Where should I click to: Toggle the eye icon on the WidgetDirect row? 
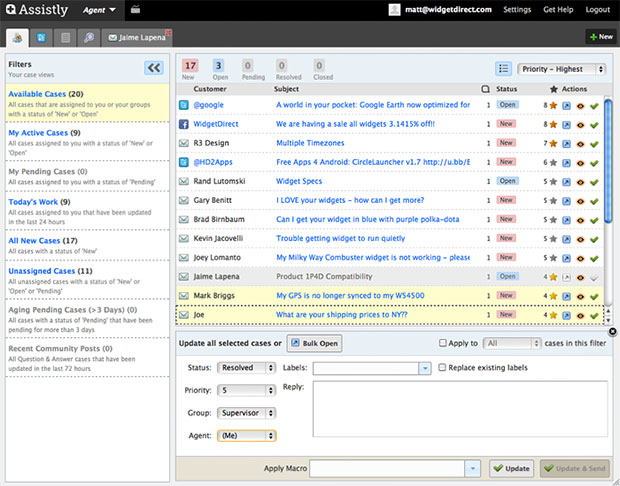tap(580, 125)
